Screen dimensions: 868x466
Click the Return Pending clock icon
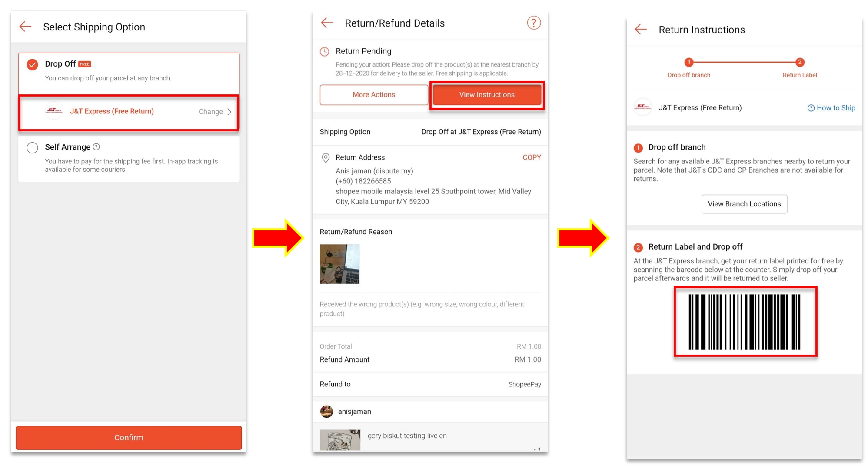pos(325,52)
